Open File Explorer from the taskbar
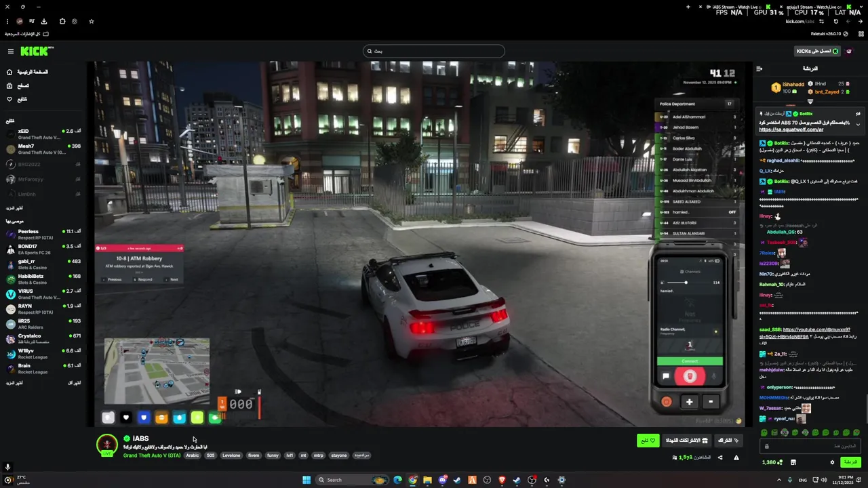This screenshot has width=868, height=488. 427,480
